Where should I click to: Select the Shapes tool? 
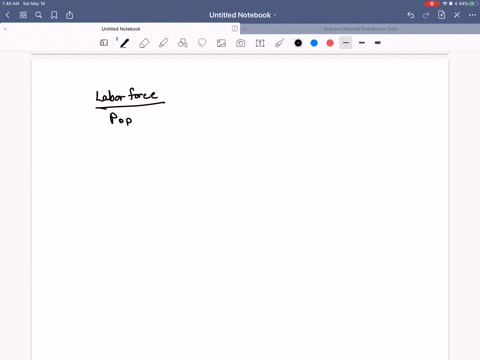point(183,43)
